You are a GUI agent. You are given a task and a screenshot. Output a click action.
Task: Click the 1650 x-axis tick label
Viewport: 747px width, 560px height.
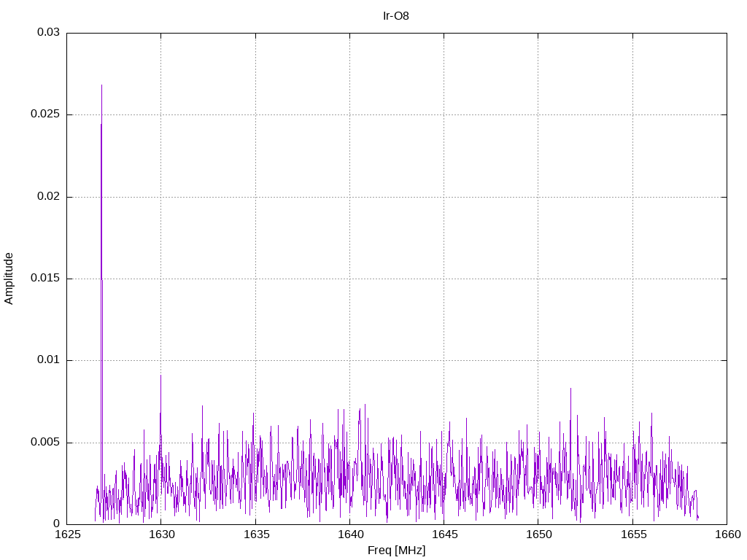coord(539,534)
